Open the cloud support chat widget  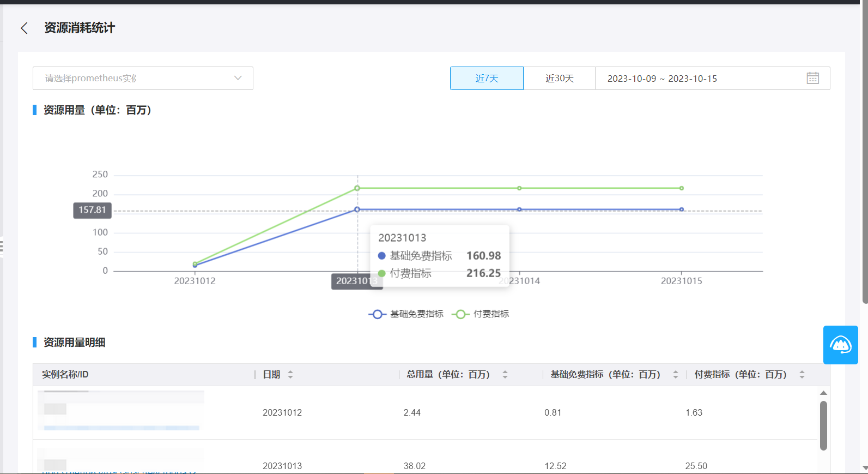pyautogui.click(x=840, y=345)
